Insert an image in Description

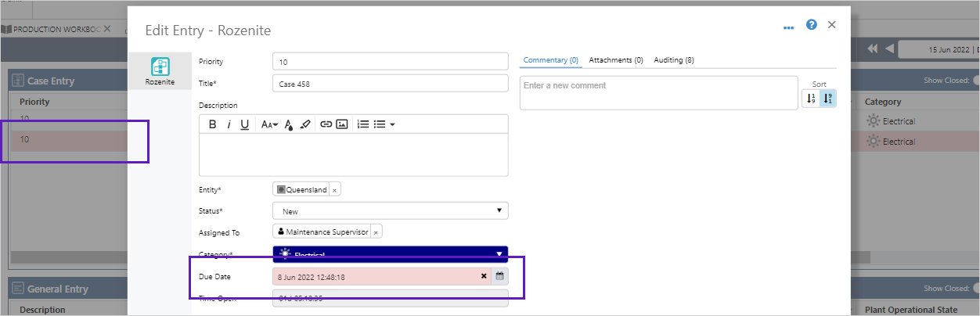click(341, 124)
